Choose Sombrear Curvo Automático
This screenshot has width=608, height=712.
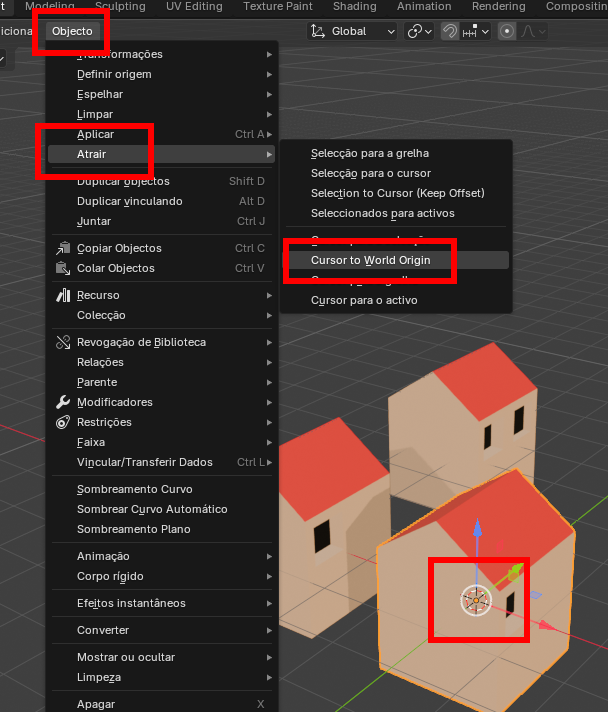[x=161, y=509]
